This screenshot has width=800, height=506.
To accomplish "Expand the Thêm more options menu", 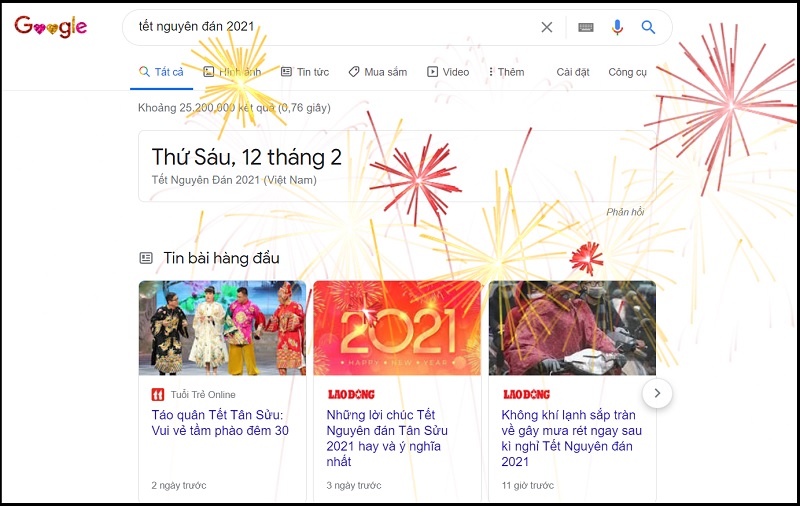I will pos(506,72).
